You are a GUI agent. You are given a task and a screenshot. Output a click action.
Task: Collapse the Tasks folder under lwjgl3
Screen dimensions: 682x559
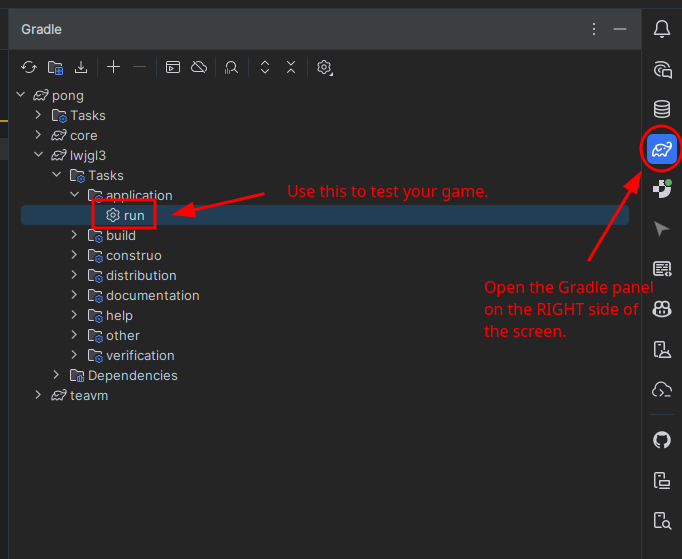[x=57, y=174]
